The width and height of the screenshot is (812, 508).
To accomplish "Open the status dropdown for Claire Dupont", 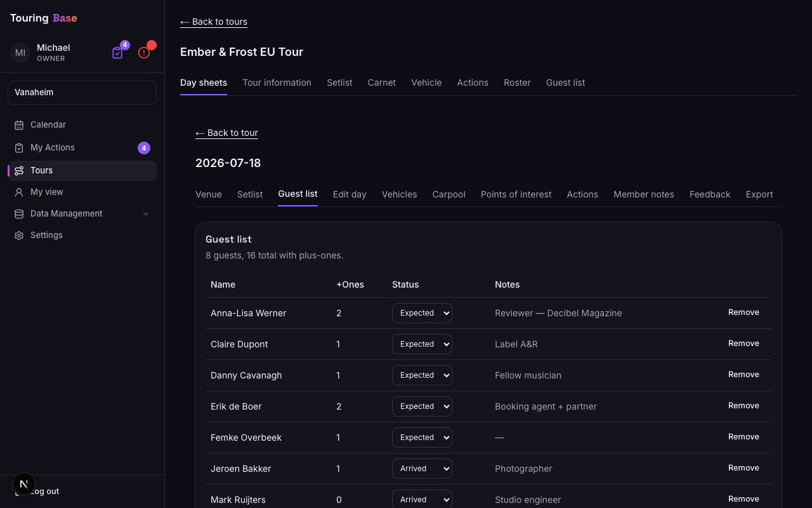I will [x=422, y=344].
